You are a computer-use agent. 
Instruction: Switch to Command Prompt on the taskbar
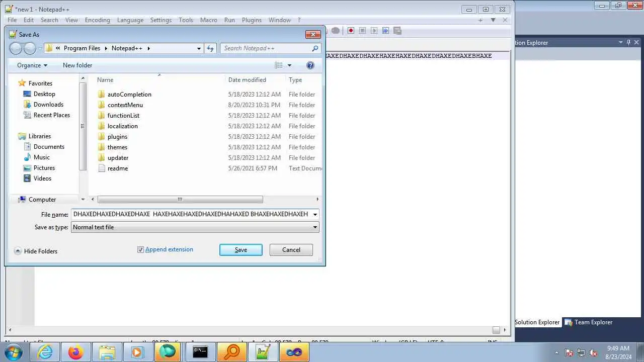[200, 352]
